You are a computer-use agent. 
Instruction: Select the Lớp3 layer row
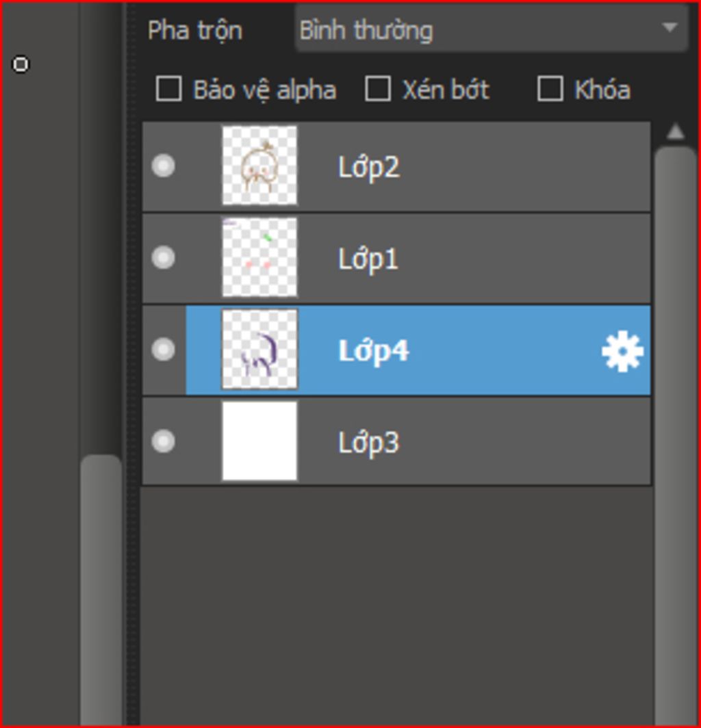(396, 441)
